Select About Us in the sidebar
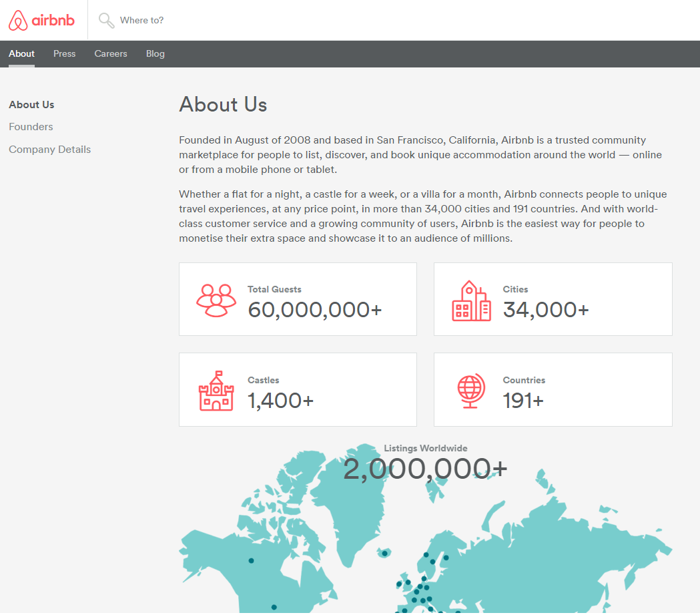700x615 pixels. [x=31, y=105]
